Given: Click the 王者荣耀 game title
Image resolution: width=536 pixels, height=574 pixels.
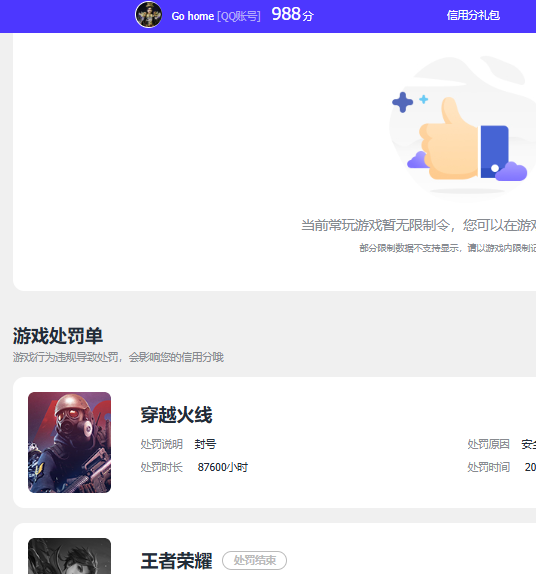Looking at the screenshot, I should 176,561.
